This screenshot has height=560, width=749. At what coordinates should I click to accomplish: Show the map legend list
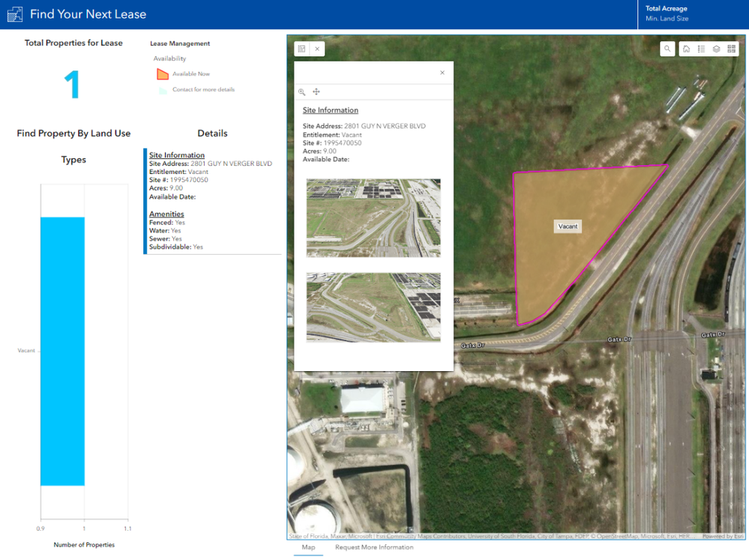[701, 49]
